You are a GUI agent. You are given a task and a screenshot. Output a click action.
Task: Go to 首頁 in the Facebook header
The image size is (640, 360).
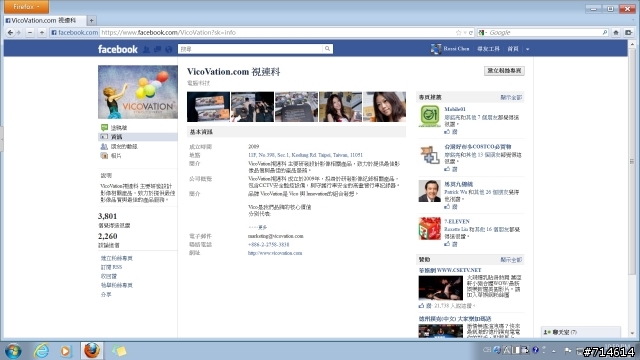pos(513,49)
